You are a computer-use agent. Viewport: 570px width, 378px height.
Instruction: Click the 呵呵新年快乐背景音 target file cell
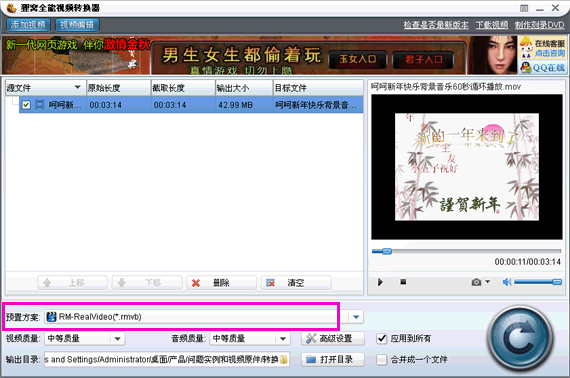318,105
